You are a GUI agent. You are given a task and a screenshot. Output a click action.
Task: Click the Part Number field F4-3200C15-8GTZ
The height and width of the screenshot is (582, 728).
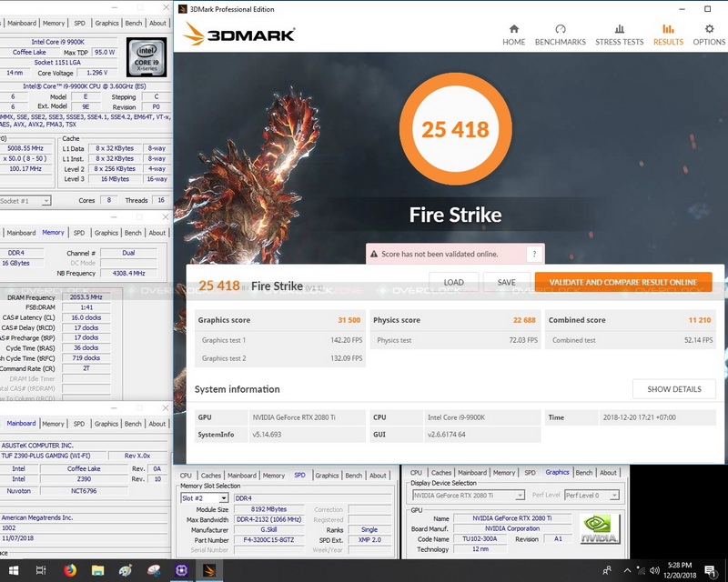[x=268, y=540]
